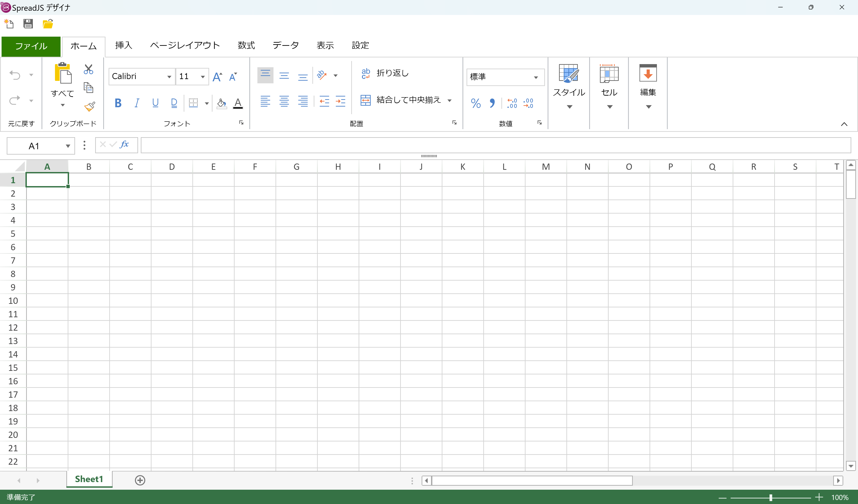Image resolution: width=858 pixels, height=504 pixels.
Task: Apply percent style format
Action: click(x=476, y=103)
